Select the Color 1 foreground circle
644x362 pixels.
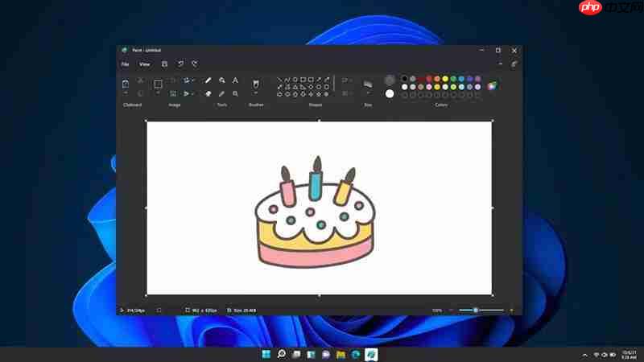[x=390, y=80]
